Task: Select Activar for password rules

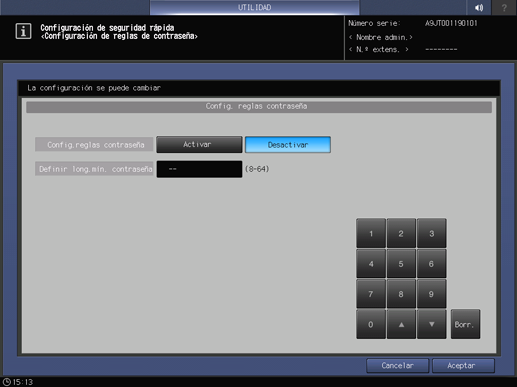Action: click(199, 145)
